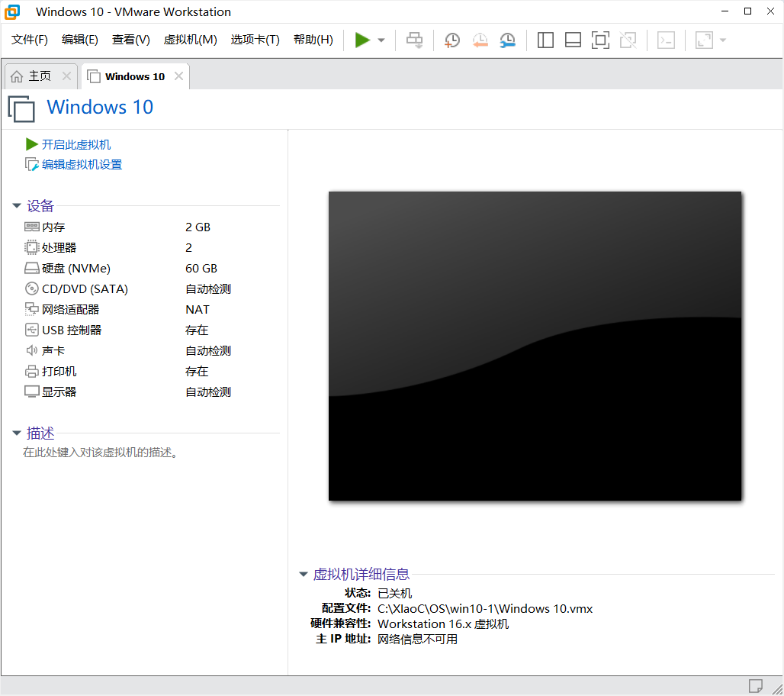The height and width of the screenshot is (696, 784).
Task: Select the 显示器 device label
Action: click(59, 391)
